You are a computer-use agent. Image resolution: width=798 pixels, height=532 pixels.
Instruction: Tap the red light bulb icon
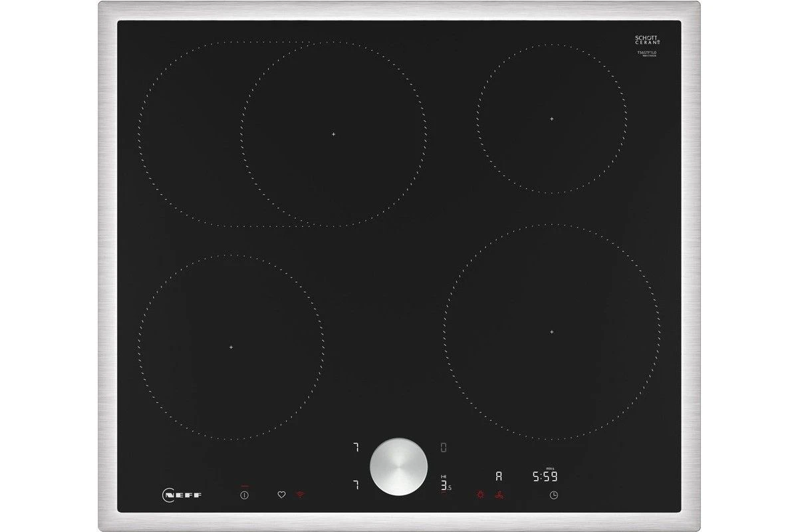coord(480,495)
